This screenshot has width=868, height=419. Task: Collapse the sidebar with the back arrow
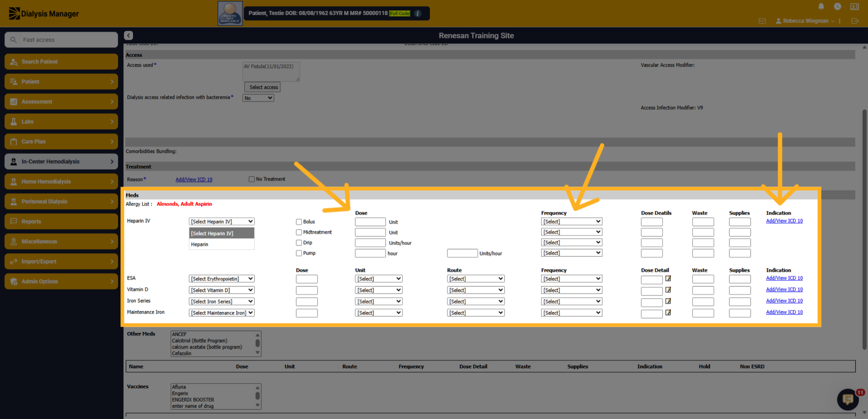point(128,35)
